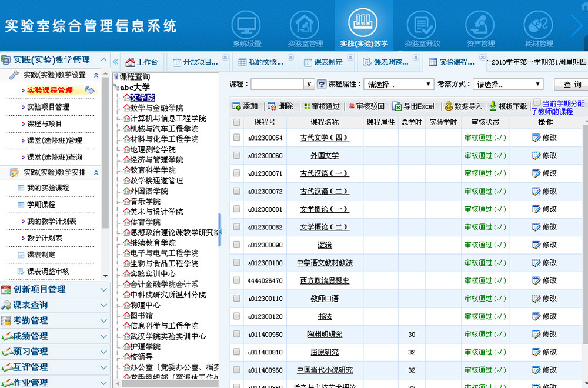
Task: Click the 工作台 home icon tab
Action: [130, 62]
